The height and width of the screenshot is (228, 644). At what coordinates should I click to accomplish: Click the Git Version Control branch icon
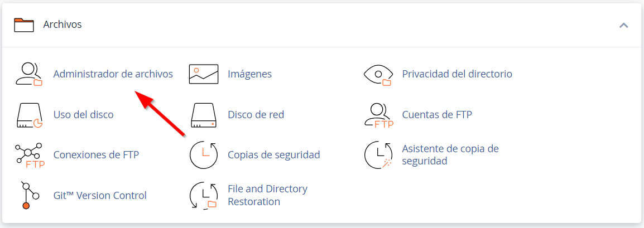(29, 196)
